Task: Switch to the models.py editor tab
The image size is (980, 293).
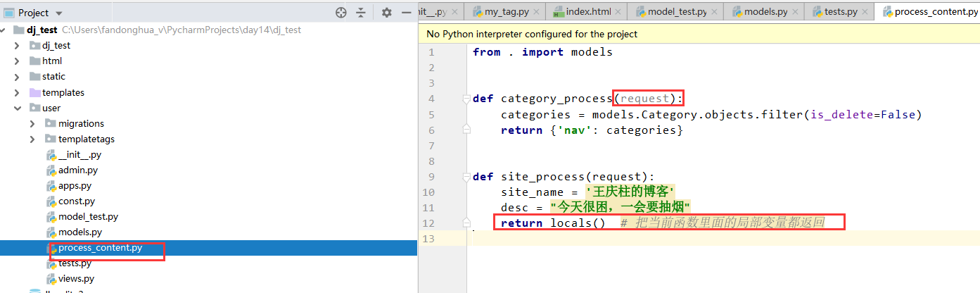Action: coord(765,12)
